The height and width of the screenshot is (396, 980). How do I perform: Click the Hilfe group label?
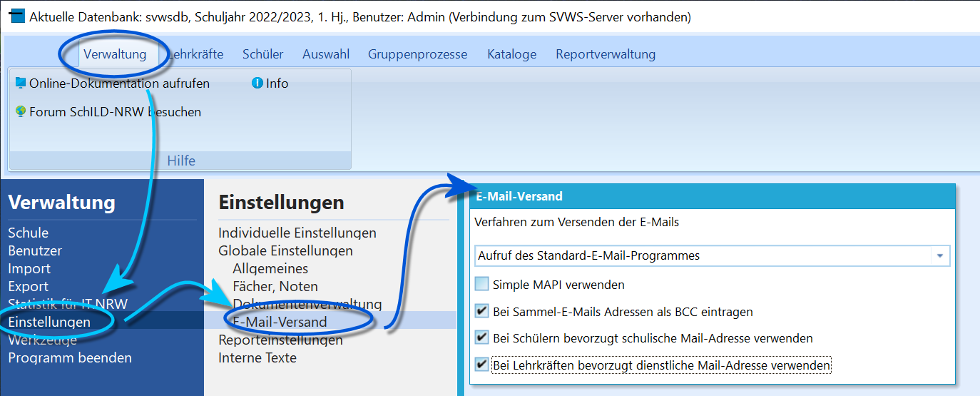[181, 161]
